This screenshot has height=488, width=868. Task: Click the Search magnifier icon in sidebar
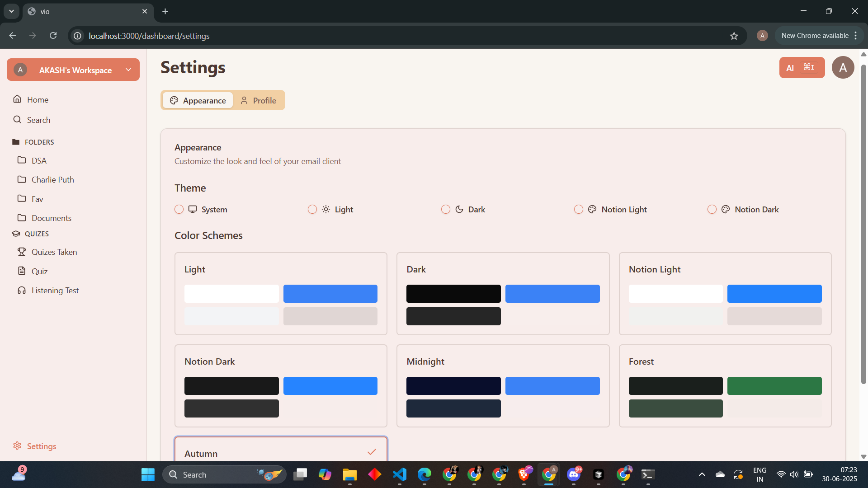coord(17,120)
